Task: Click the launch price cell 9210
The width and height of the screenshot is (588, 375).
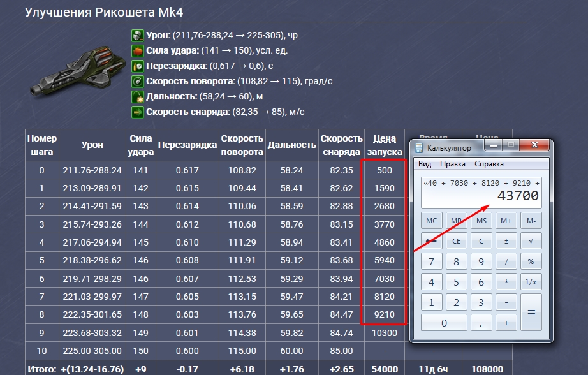Action: click(385, 314)
